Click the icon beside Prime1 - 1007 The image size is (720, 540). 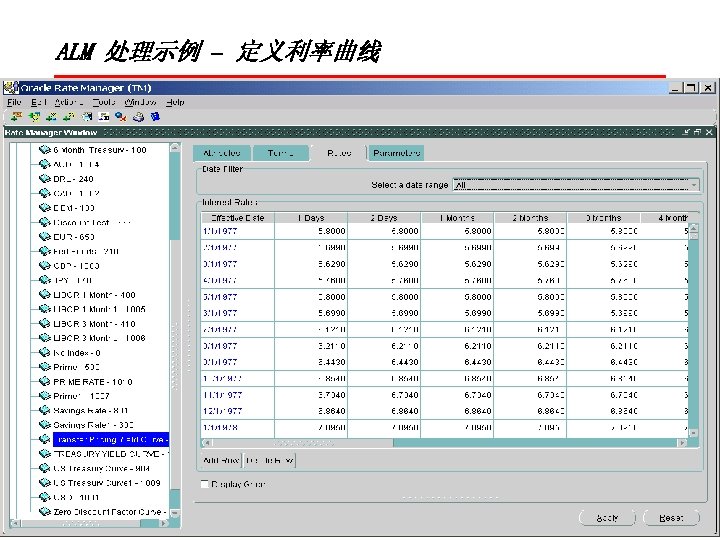[45, 396]
